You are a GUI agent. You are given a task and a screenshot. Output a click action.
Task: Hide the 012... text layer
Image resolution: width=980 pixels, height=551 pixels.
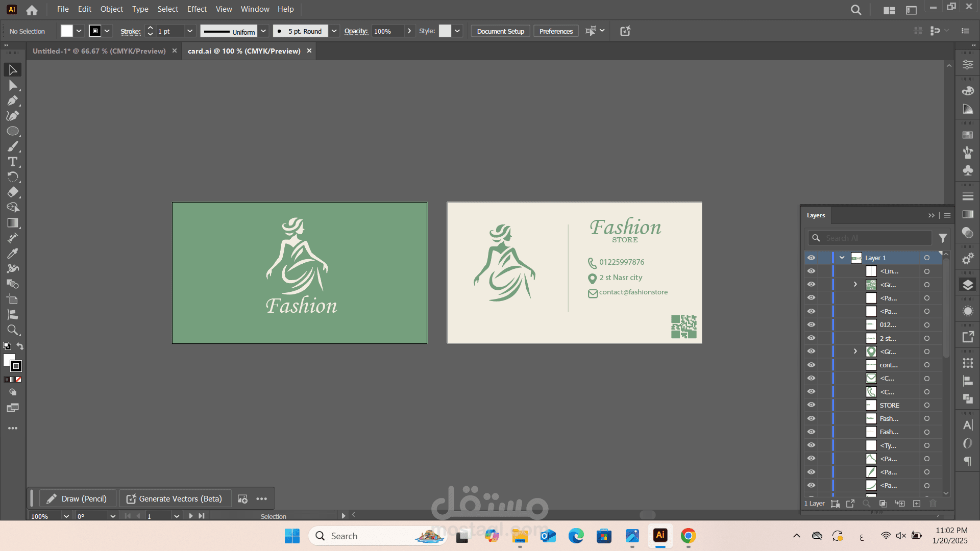[x=811, y=324]
